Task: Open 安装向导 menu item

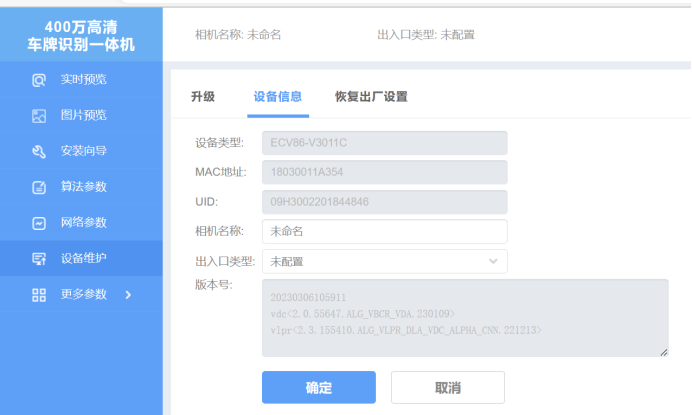Action: pyautogui.click(x=81, y=151)
